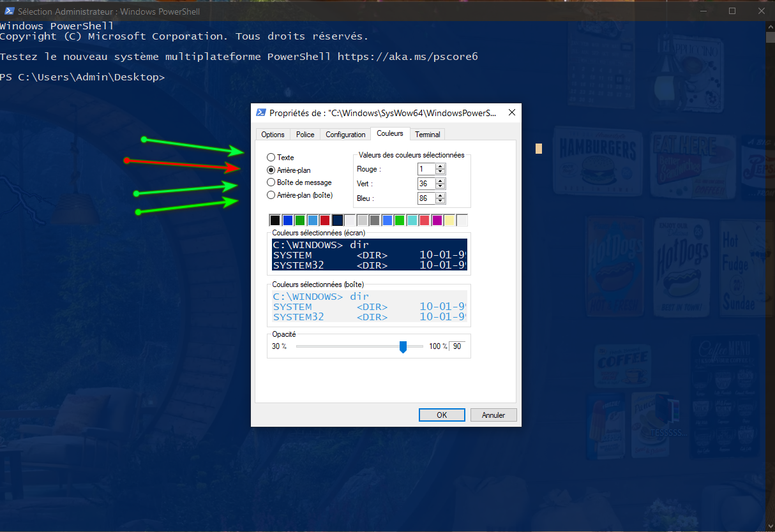Choose the Boîte de message radio option

tap(271, 182)
